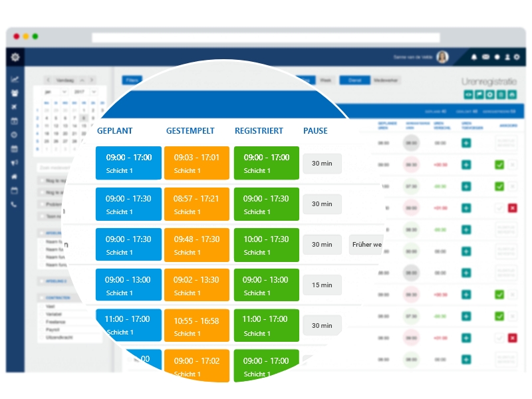Viewport: 532px width, 399px height.
Task: Tick the Freelance contract checkbox
Action: tap(42, 322)
